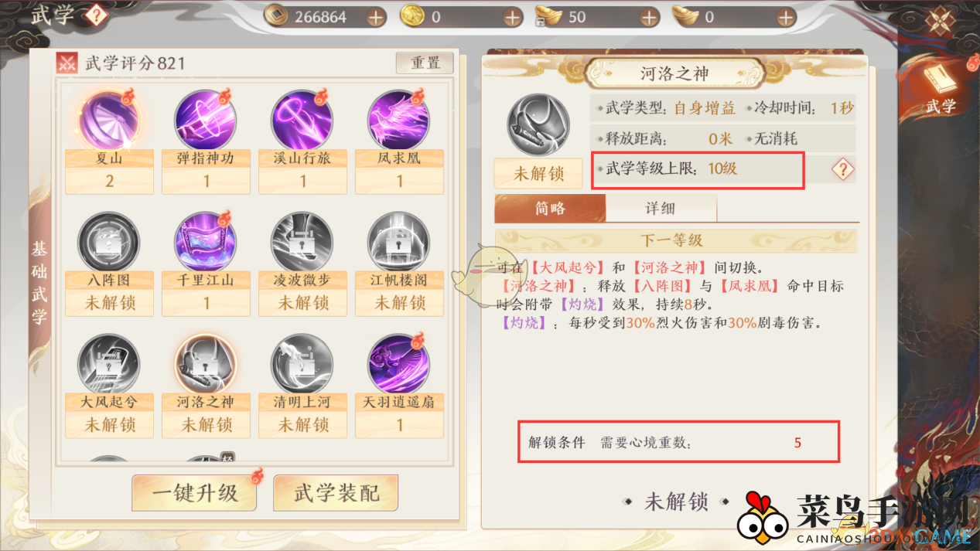The height and width of the screenshot is (551, 980).
Task: Click the 重置 reset button
Action: (425, 63)
